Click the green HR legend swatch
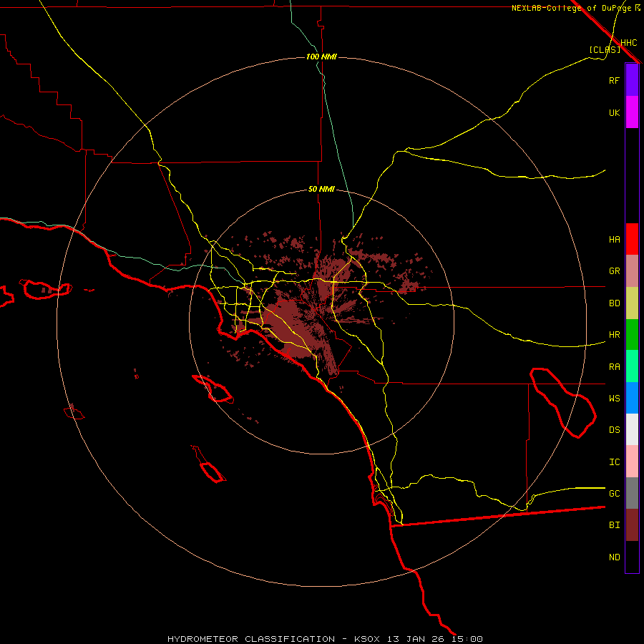Image resolution: width=644 pixels, height=644 pixels. [x=632, y=335]
